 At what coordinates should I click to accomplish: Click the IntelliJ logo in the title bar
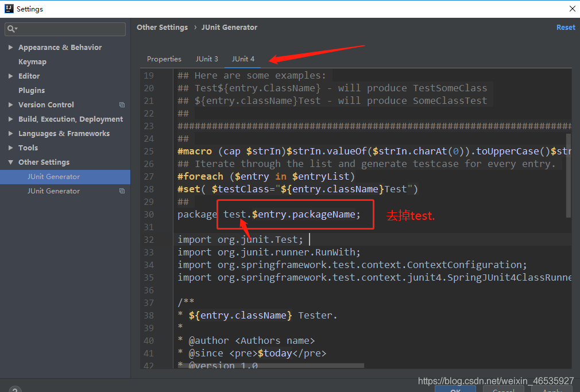tap(9, 9)
